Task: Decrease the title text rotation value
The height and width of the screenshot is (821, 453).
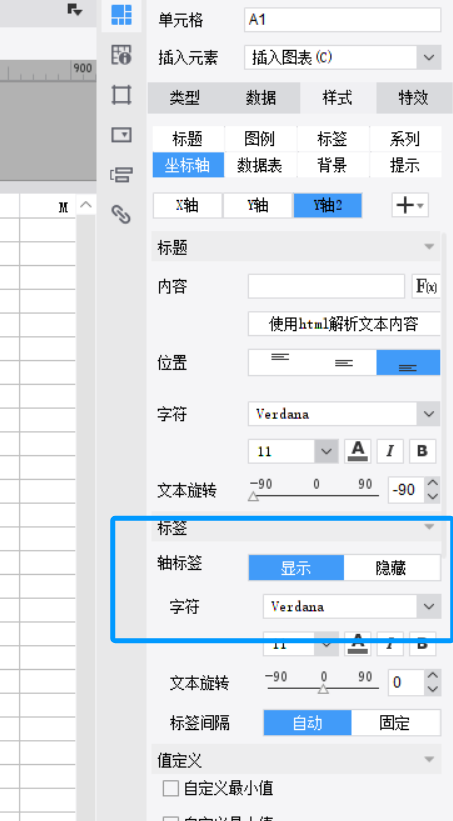Action: 433,497
